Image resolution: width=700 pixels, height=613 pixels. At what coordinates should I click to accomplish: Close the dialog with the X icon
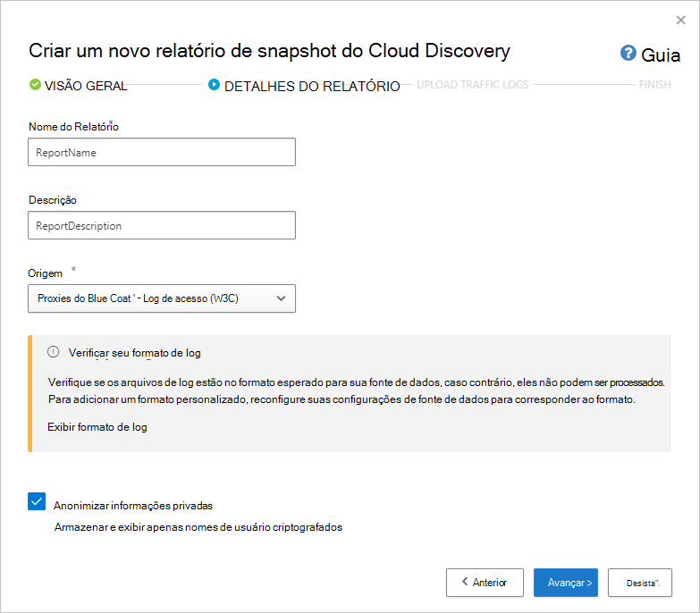pos(680,20)
